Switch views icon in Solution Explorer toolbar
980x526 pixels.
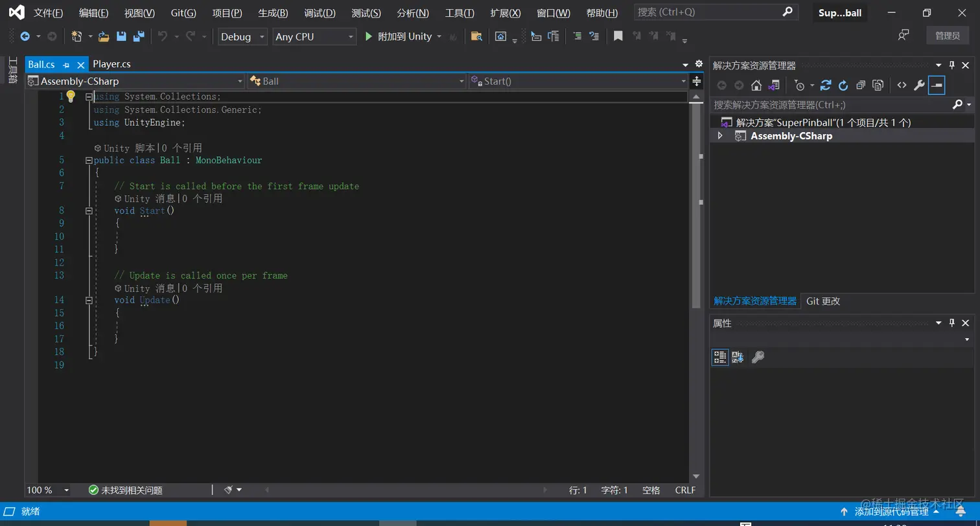point(774,85)
